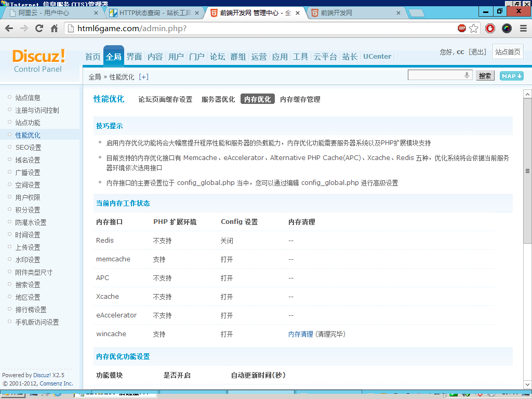Viewport: 532px width, 399px height.
Task: Click page scrollbar up arrow
Action: point(527,94)
